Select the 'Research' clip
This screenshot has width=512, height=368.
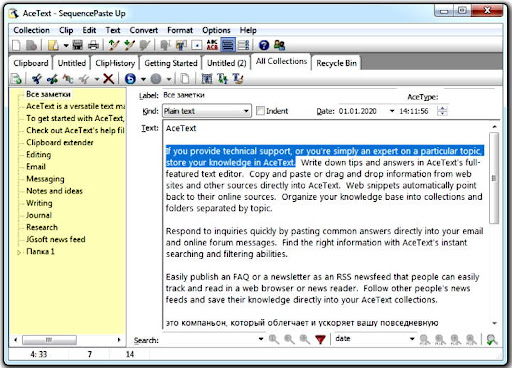click(42, 227)
